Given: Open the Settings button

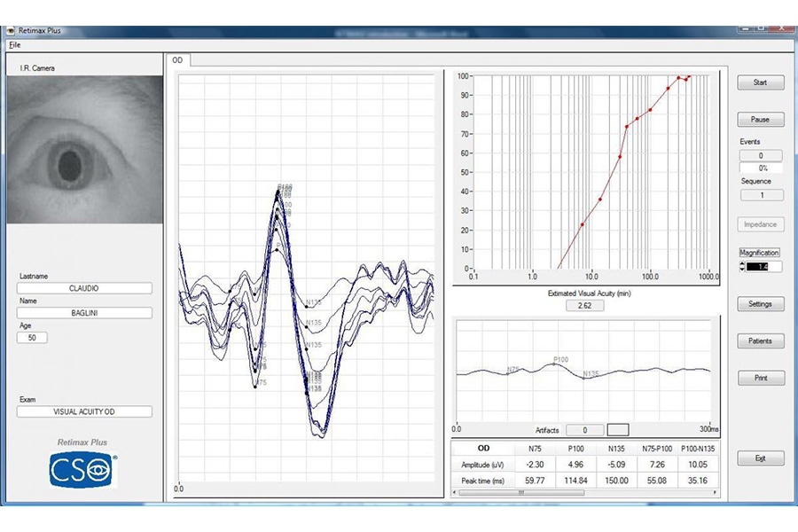Looking at the screenshot, I should click(x=761, y=304).
